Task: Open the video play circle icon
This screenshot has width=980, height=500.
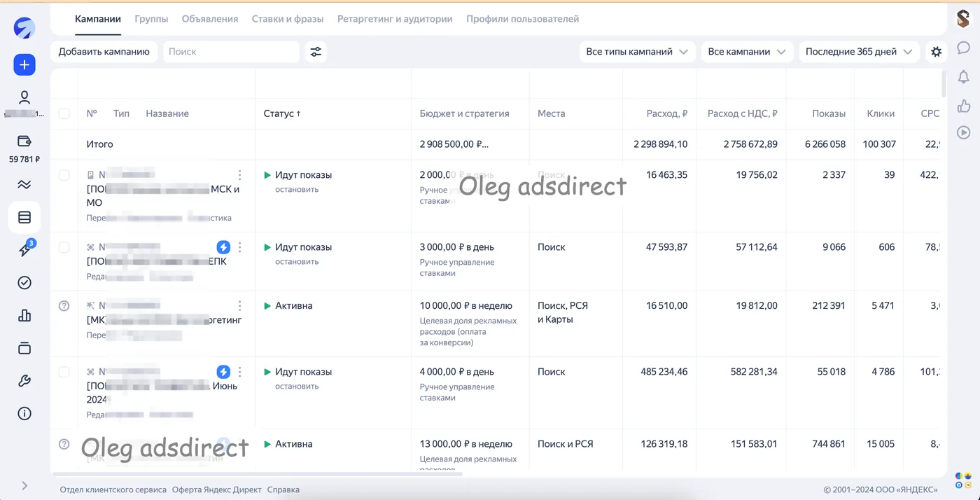Action: (x=964, y=132)
